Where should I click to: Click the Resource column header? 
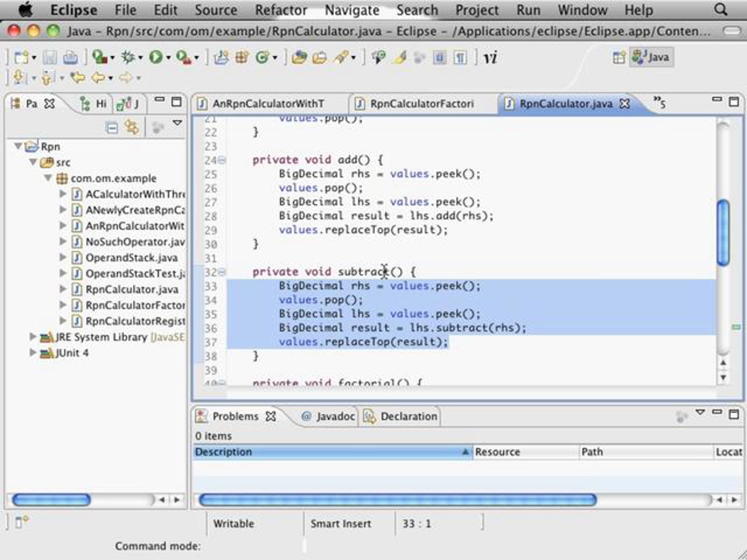pyautogui.click(x=526, y=452)
